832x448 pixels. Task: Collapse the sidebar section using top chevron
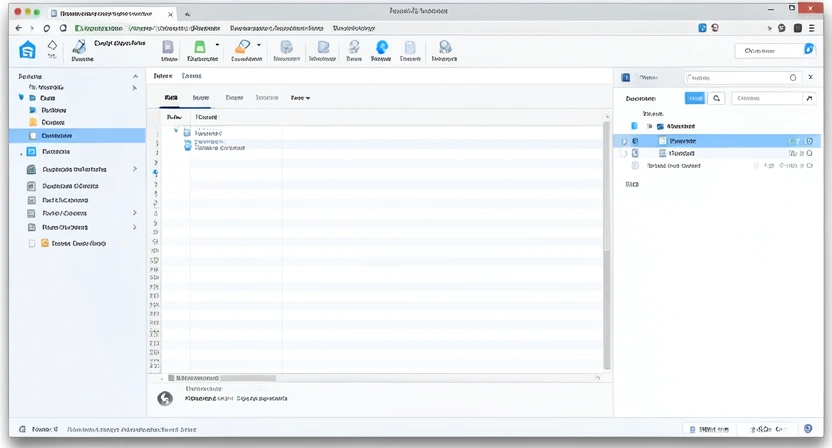[135, 76]
